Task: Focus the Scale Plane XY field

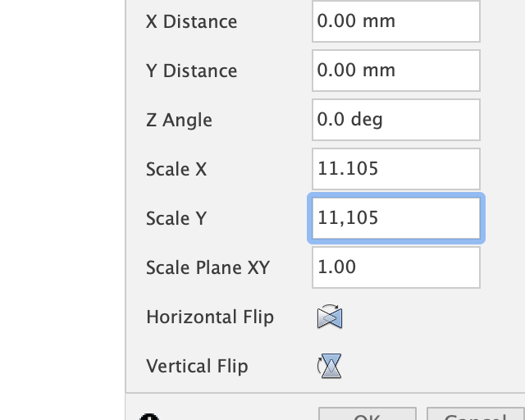Action: pos(395,267)
